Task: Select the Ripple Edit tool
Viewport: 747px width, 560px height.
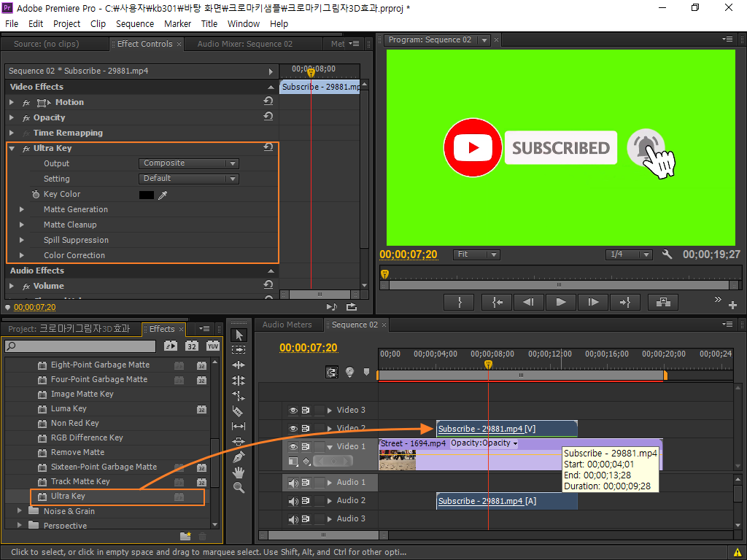Action: [239, 365]
